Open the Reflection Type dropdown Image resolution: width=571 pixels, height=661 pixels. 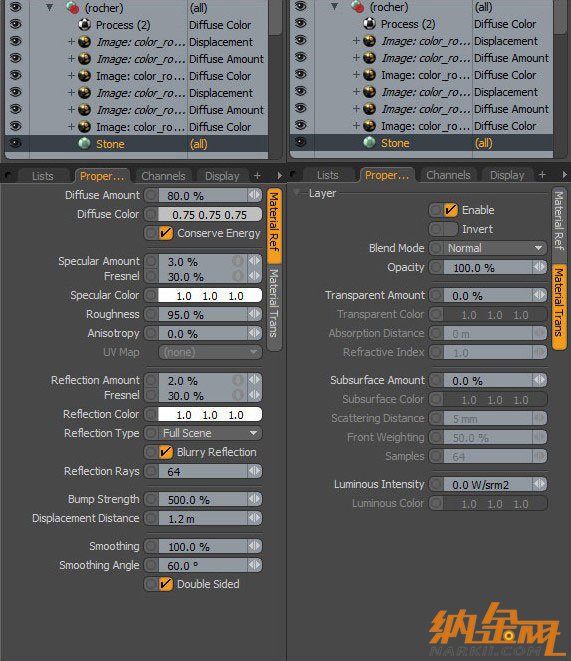[x=210, y=433]
